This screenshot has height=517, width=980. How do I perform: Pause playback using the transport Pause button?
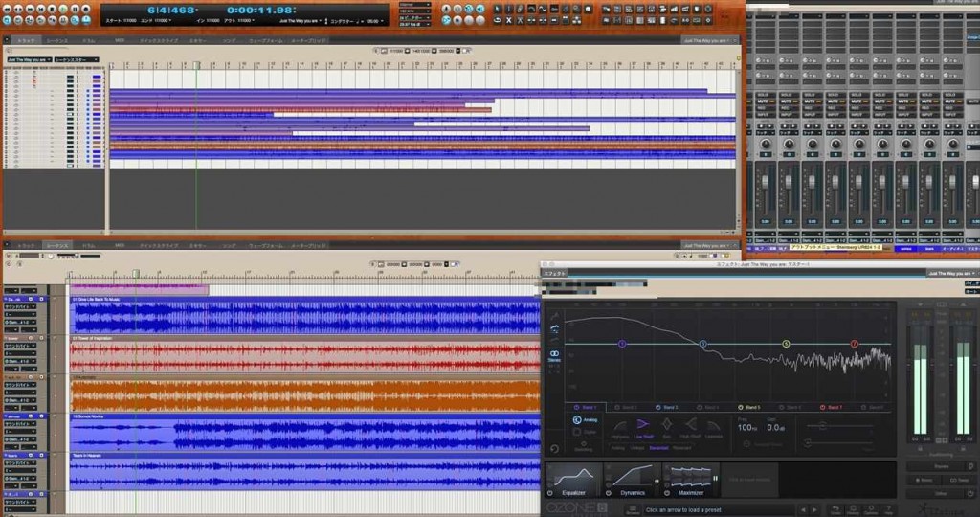pyautogui.click(x=75, y=9)
